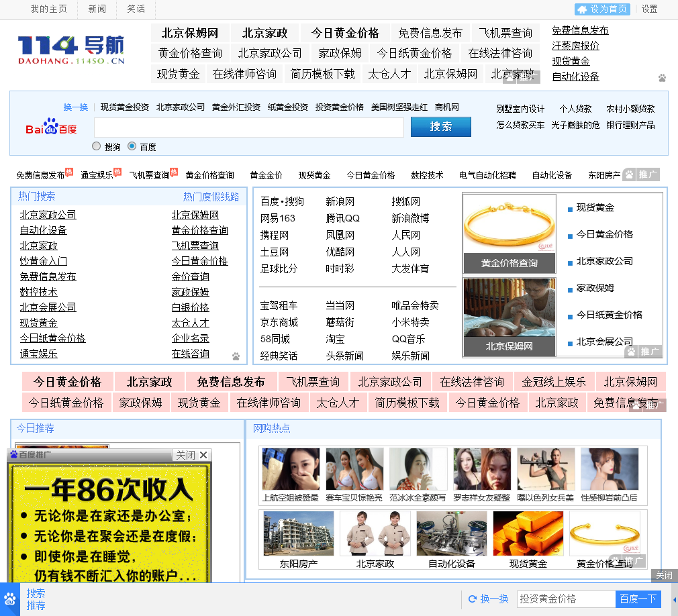Click 炒黄金入门 in hot search list

43,260
